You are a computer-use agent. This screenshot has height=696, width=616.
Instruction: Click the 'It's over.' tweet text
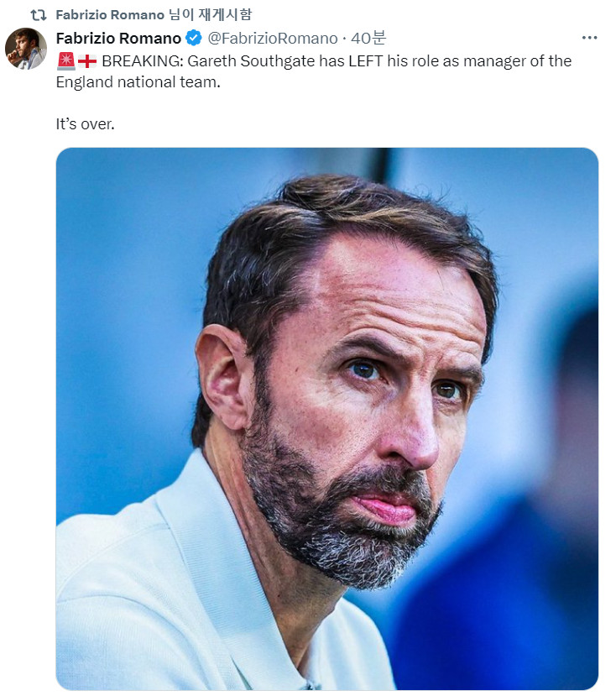tap(86, 124)
